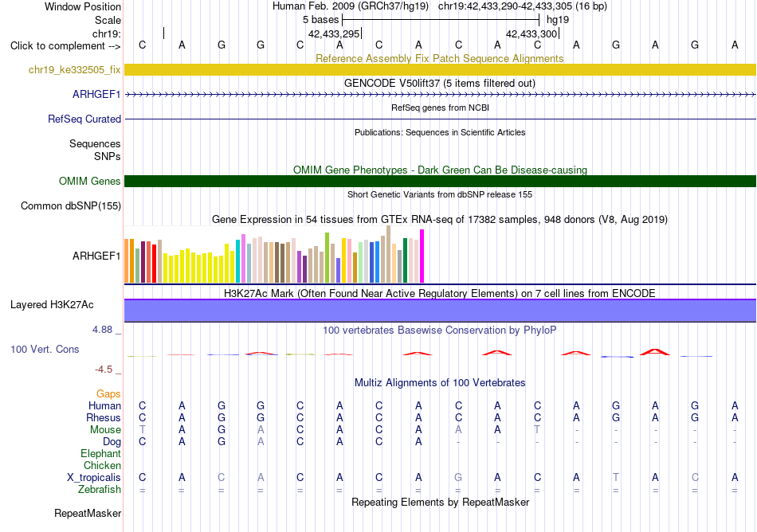Image resolution: width=757 pixels, height=532 pixels.
Task: Click 100 vertebrates Basewise Conservation title
Action: pyautogui.click(x=440, y=330)
